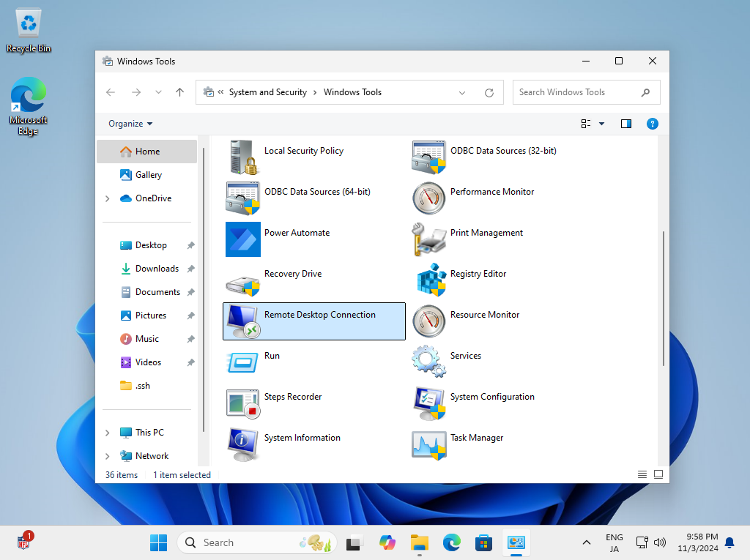Open Music quick access folder

click(x=146, y=339)
